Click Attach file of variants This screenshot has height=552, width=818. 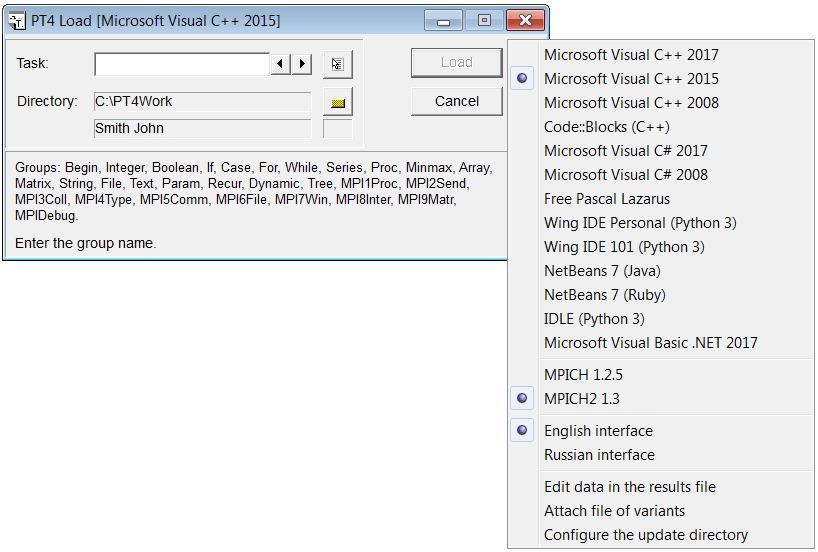660,511
